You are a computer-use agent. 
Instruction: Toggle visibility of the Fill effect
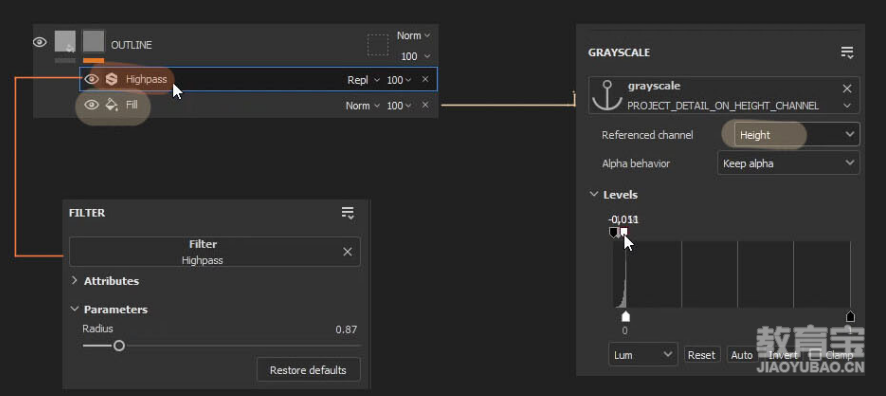pyautogui.click(x=91, y=105)
